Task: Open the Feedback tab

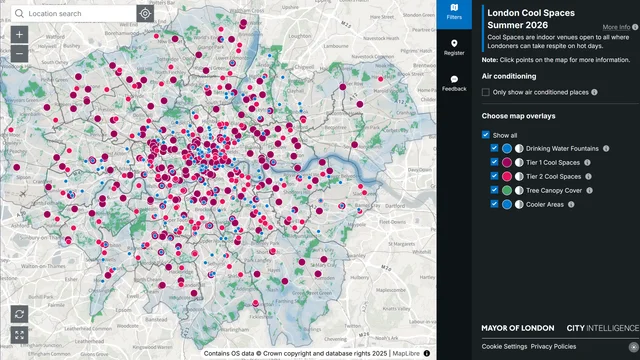Action: point(454,83)
